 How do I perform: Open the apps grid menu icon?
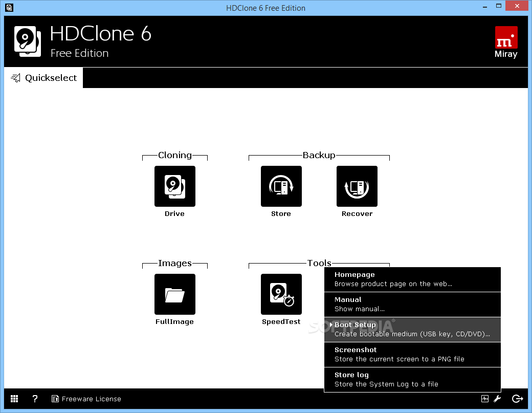pyautogui.click(x=14, y=399)
